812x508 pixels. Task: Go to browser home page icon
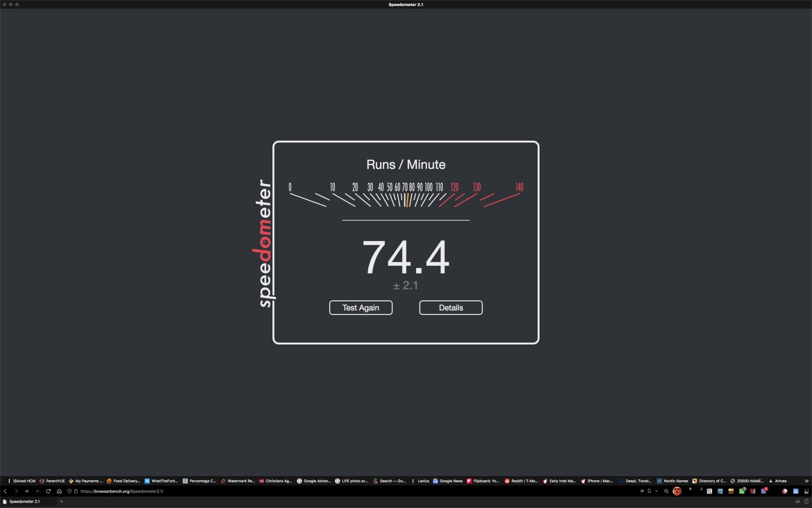tap(59, 491)
